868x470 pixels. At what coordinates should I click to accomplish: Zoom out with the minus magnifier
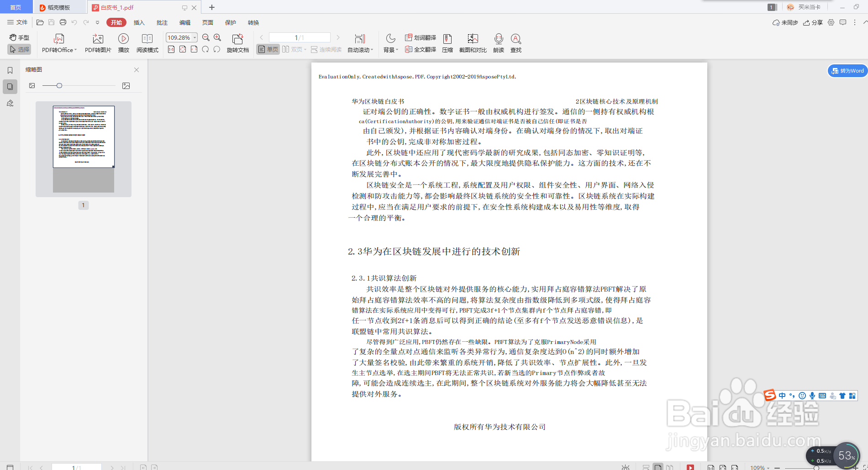click(206, 37)
